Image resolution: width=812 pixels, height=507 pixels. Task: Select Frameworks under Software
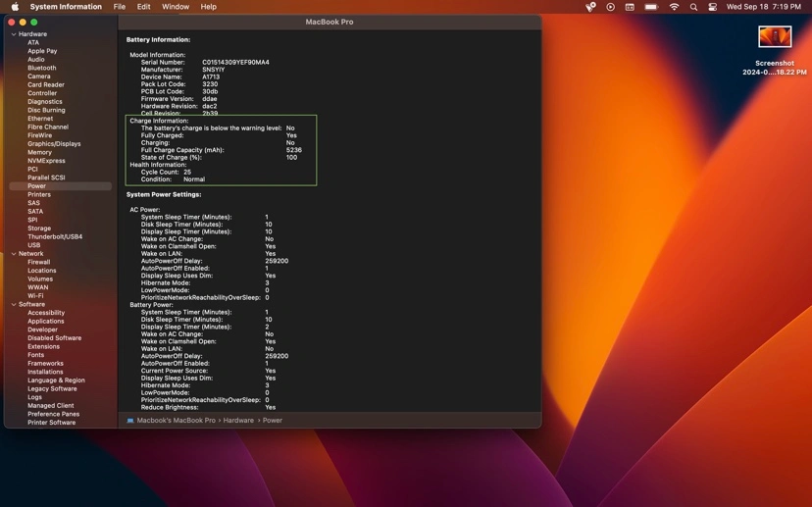pyautogui.click(x=45, y=364)
